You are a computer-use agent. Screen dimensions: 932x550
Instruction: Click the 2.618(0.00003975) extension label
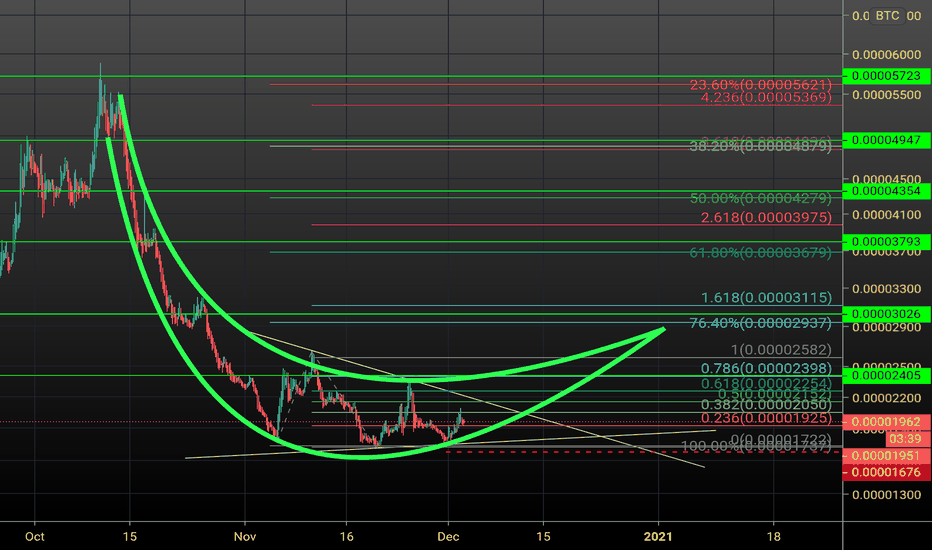click(766, 218)
